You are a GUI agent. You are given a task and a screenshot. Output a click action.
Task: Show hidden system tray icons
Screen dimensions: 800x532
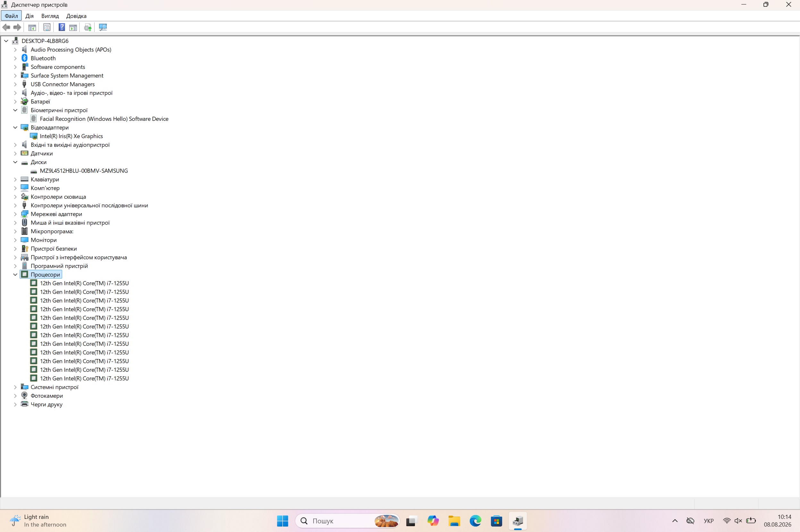tap(675, 521)
